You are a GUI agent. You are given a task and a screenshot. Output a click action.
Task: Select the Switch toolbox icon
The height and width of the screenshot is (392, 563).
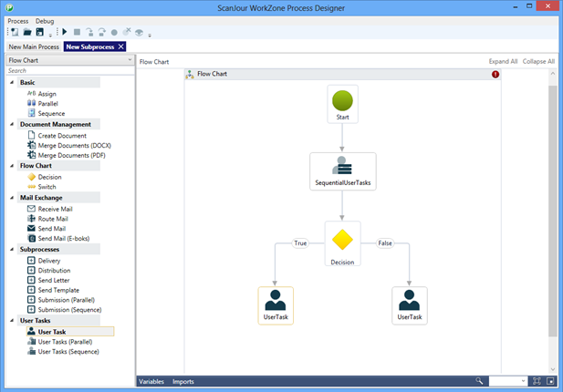[32, 187]
